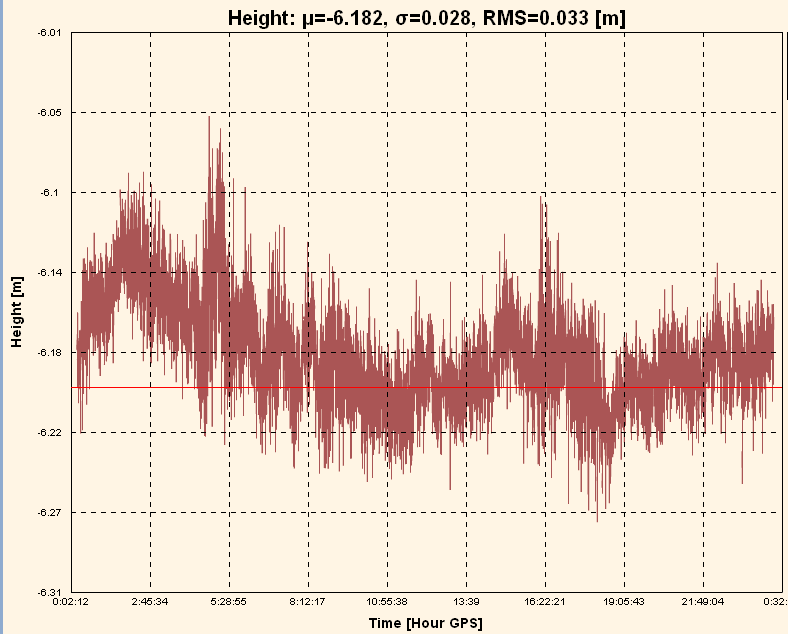This screenshot has height=634, width=788.
Task: Select the vertical "Height [m]" axis label
Action: 16,313
